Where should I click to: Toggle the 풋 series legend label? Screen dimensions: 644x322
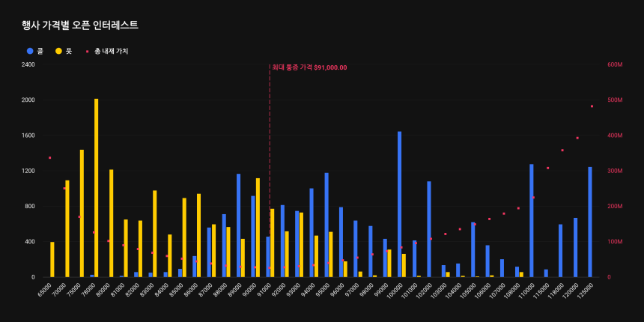pyautogui.click(x=69, y=51)
